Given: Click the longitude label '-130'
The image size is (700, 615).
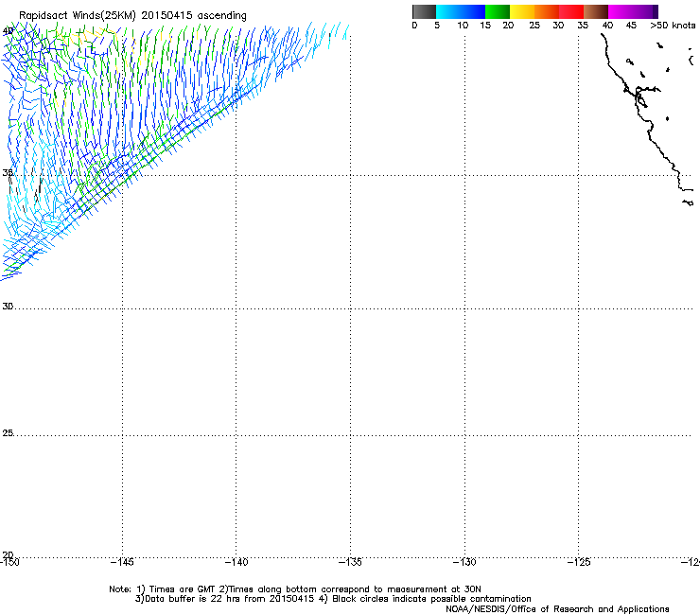Looking at the screenshot, I should pyautogui.click(x=464, y=562).
